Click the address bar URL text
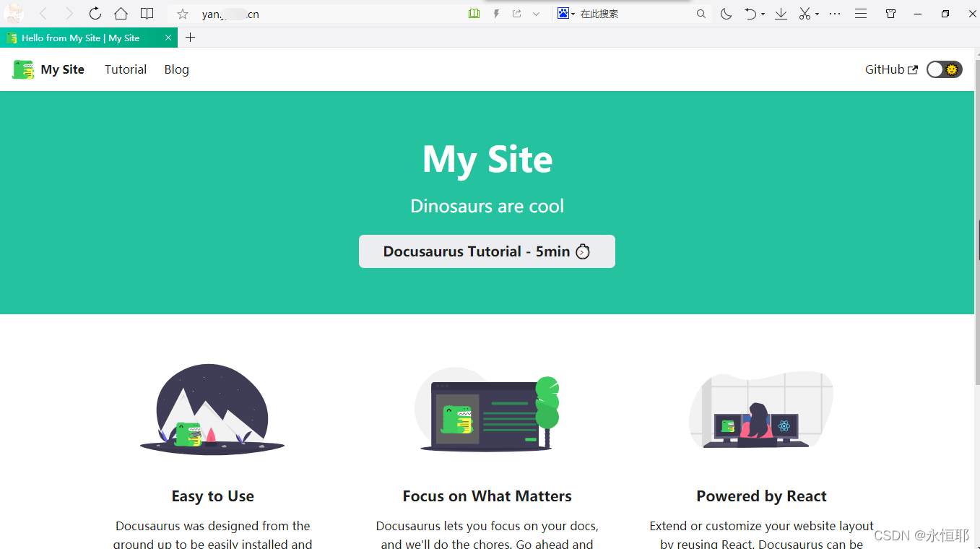The width and height of the screenshot is (980, 549). coord(230,14)
